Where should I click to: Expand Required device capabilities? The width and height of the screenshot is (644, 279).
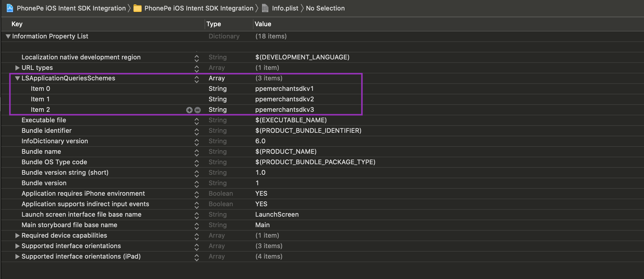click(x=17, y=236)
